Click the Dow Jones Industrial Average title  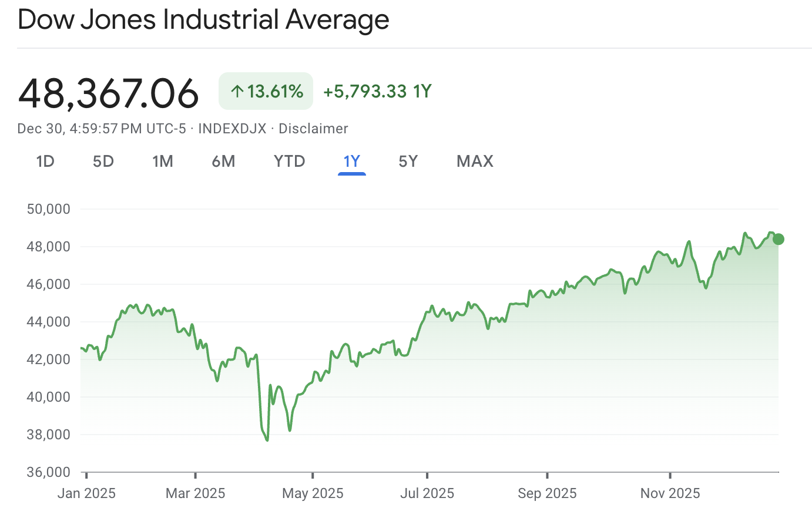(203, 19)
